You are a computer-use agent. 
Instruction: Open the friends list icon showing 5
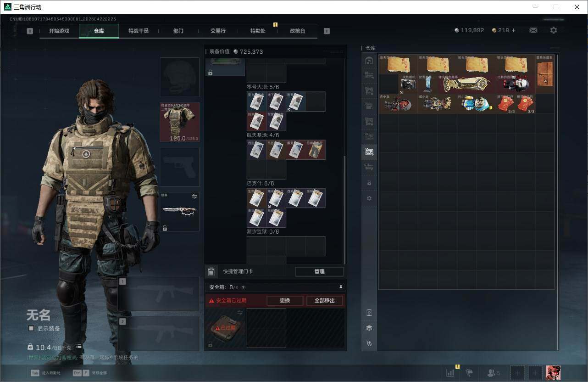(x=494, y=373)
